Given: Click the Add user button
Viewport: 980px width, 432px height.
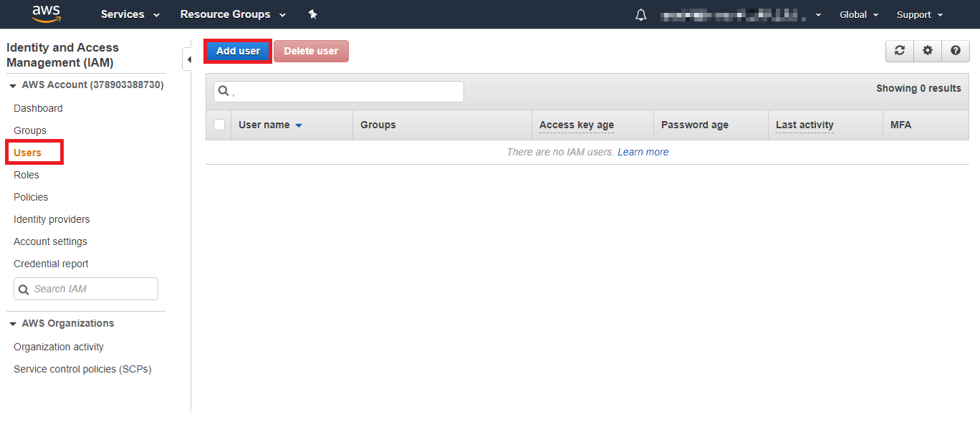Looking at the screenshot, I should point(238,51).
